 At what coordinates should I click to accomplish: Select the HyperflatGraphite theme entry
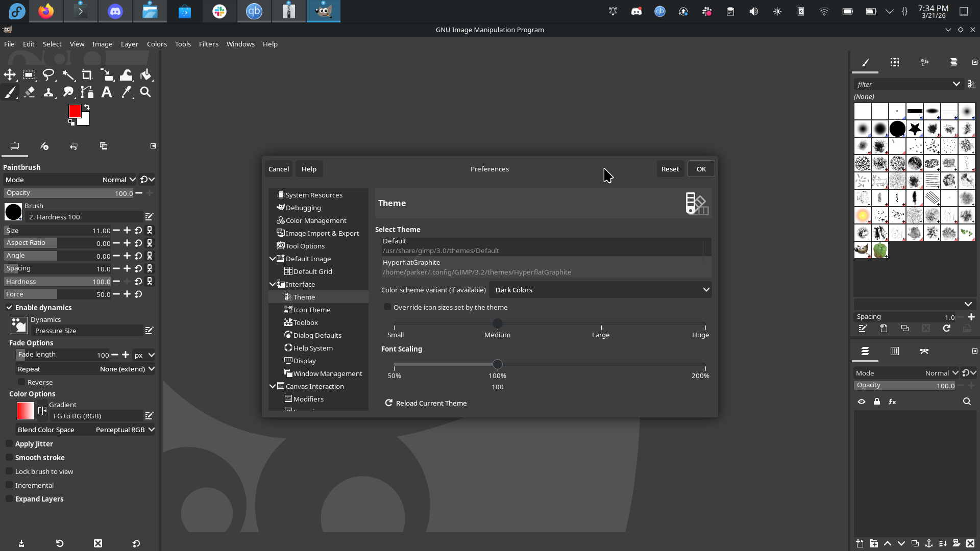[x=477, y=267]
